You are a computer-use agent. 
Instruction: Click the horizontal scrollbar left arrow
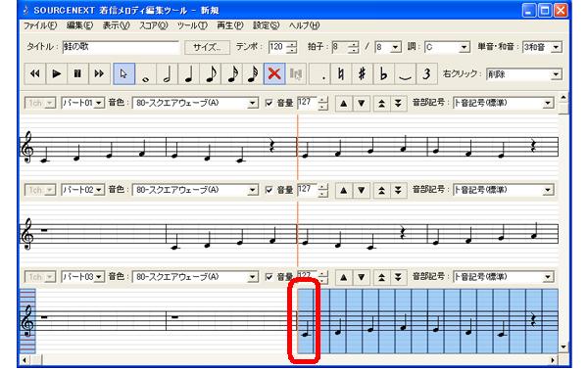24,360
